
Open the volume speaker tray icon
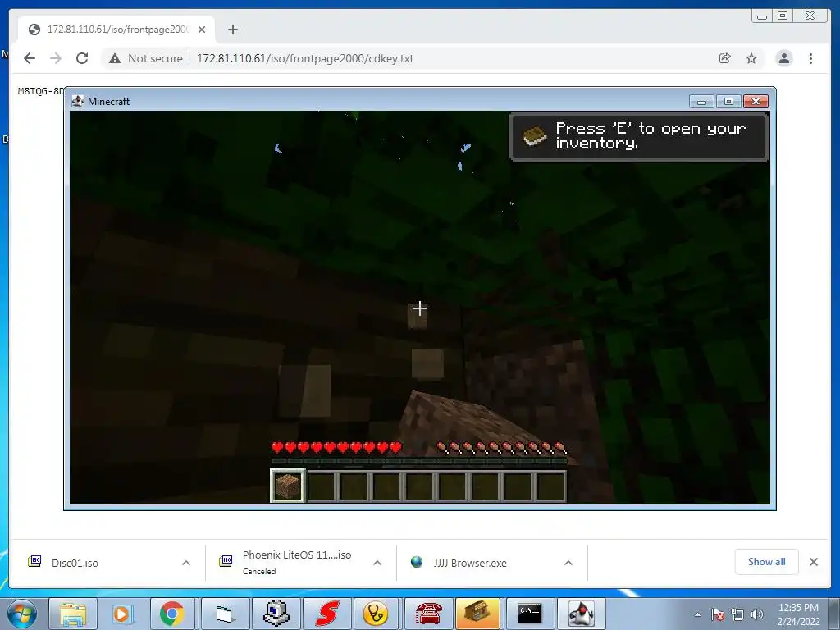(757, 614)
